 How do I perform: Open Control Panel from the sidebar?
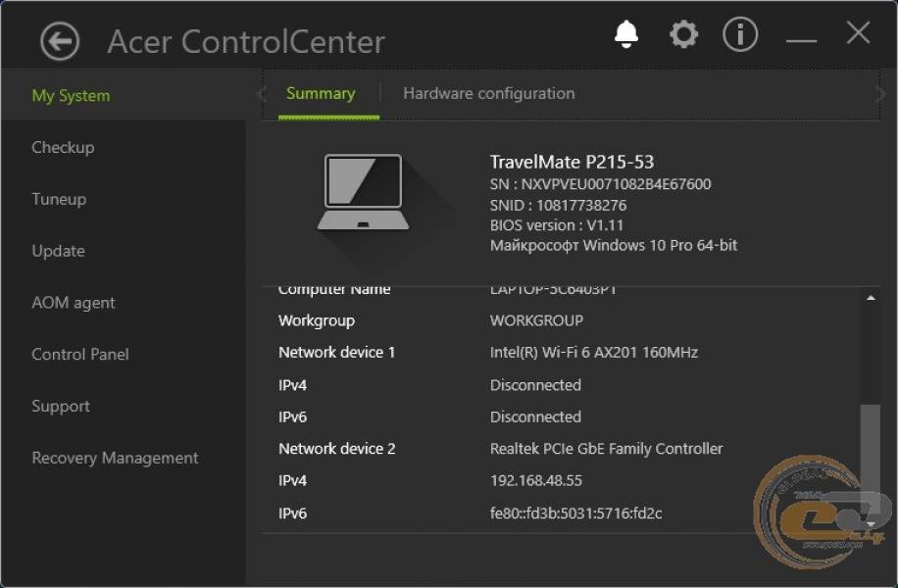pos(80,355)
